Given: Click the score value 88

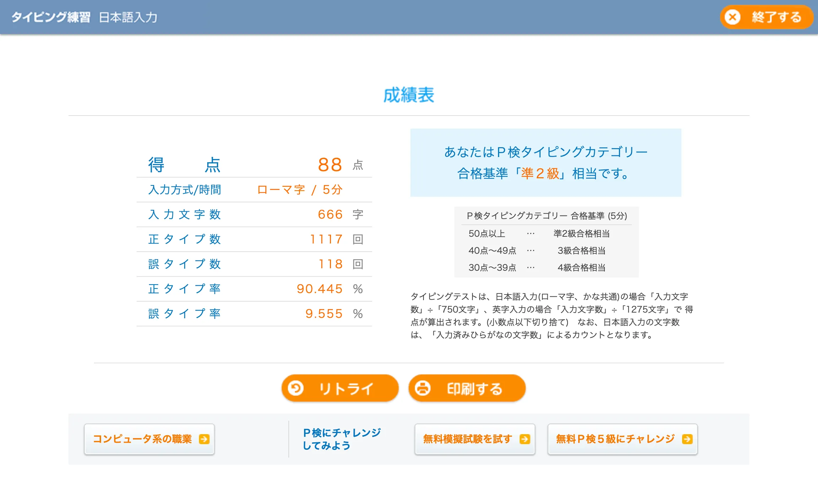Looking at the screenshot, I should point(330,165).
